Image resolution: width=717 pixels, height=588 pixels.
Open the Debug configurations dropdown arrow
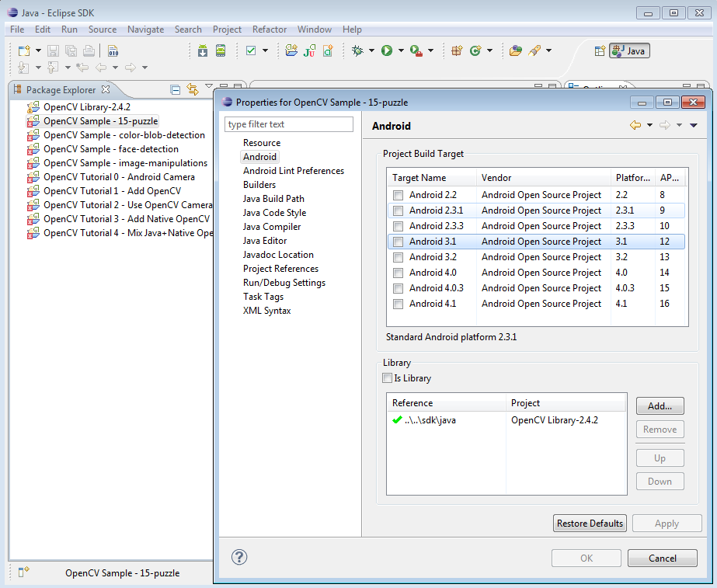(x=371, y=50)
